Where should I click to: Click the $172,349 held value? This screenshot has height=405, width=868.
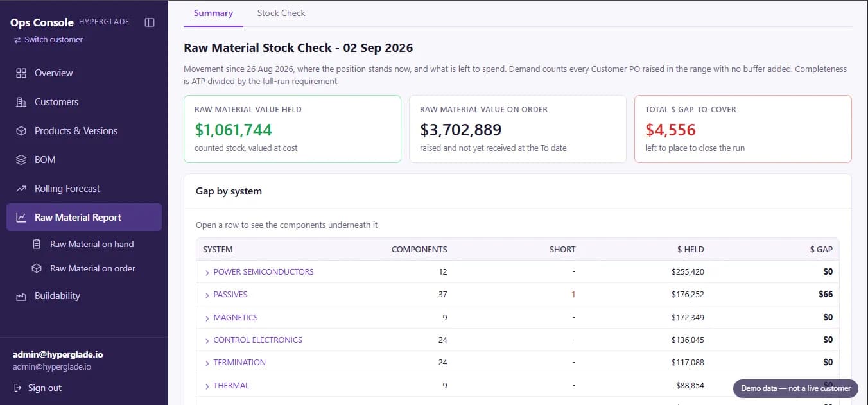pyautogui.click(x=688, y=318)
